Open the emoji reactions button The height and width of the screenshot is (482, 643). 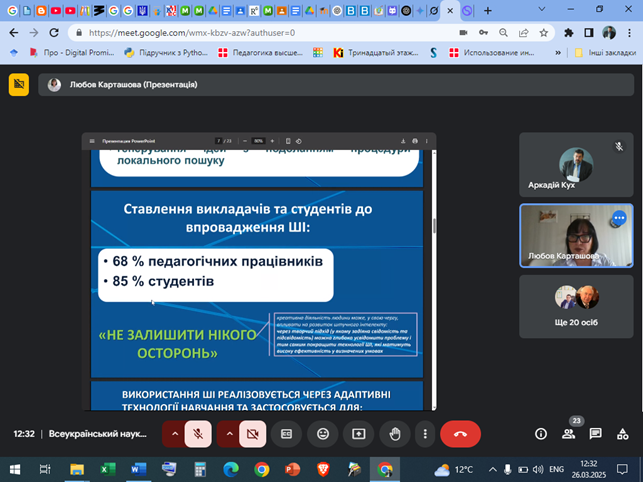point(322,434)
